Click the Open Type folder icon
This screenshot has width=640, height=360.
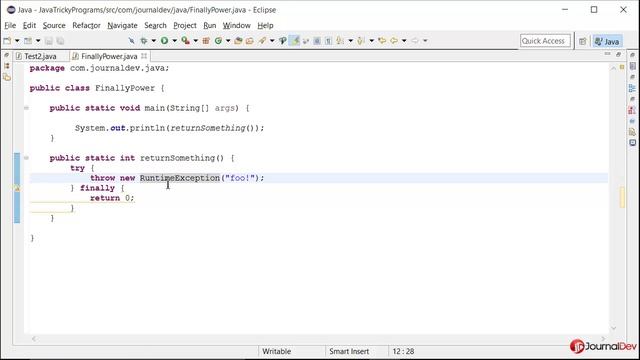point(238,41)
